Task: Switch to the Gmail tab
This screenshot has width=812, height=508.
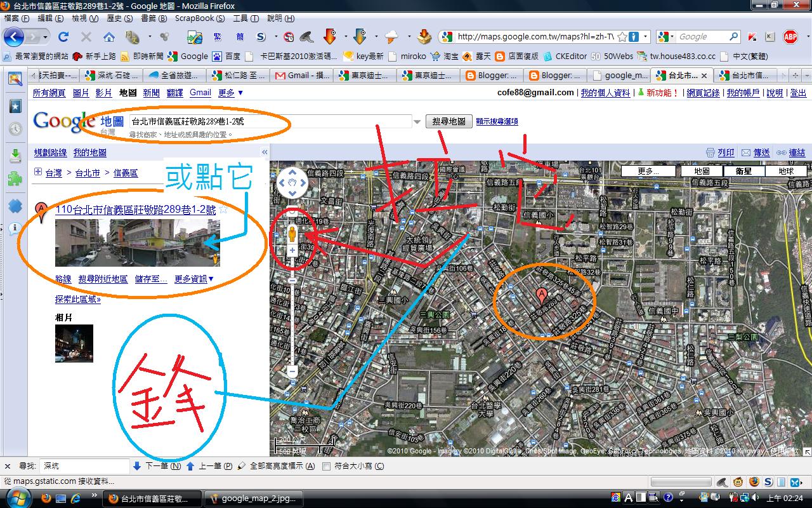Action: (x=302, y=76)
